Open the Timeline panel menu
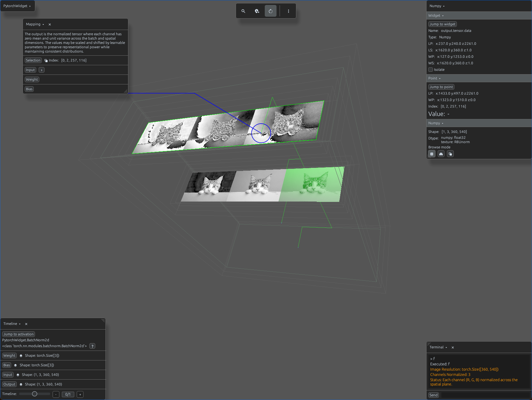Screen dimensions: 532x400 coord(12,324)
